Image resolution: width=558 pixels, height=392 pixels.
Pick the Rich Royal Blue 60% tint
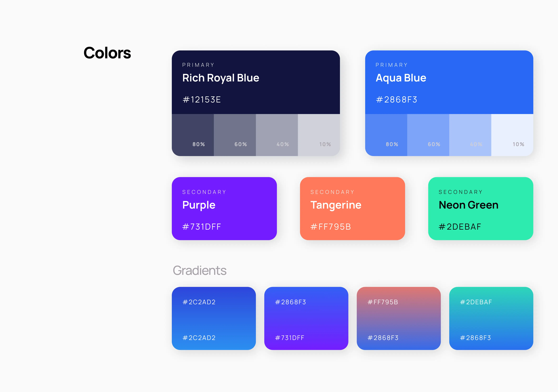pyautogui.click(x=235, y=135)
